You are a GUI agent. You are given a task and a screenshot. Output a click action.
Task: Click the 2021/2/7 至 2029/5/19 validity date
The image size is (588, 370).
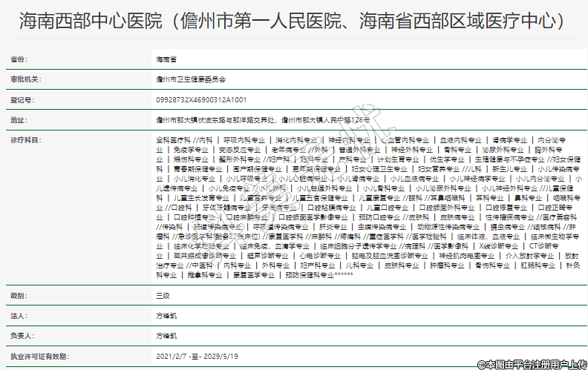197,356
